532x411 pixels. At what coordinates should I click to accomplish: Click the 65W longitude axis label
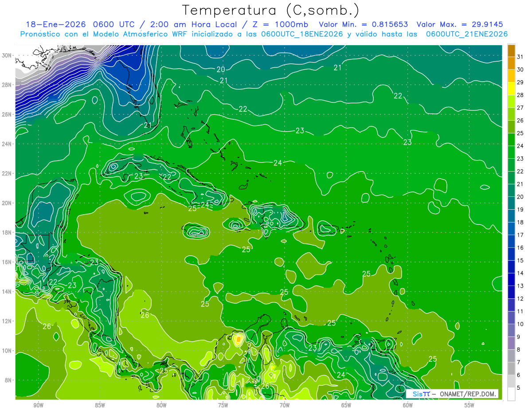346,405
